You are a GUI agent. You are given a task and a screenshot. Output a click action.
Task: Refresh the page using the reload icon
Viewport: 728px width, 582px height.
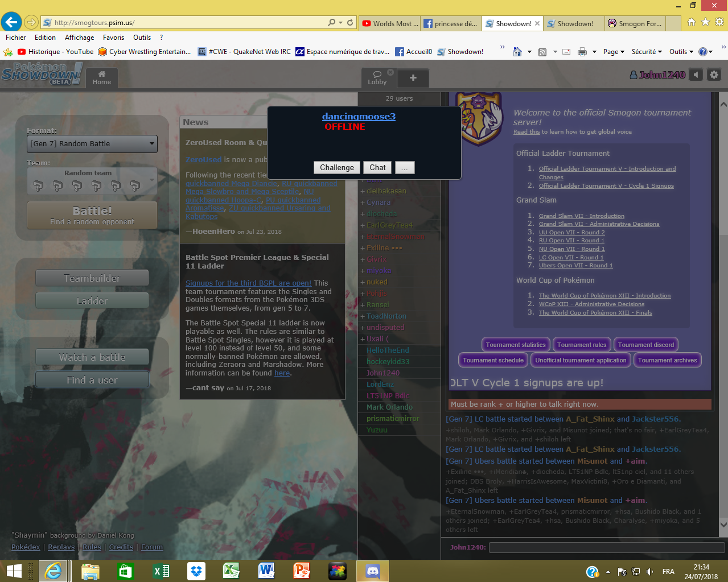point(350,23)
